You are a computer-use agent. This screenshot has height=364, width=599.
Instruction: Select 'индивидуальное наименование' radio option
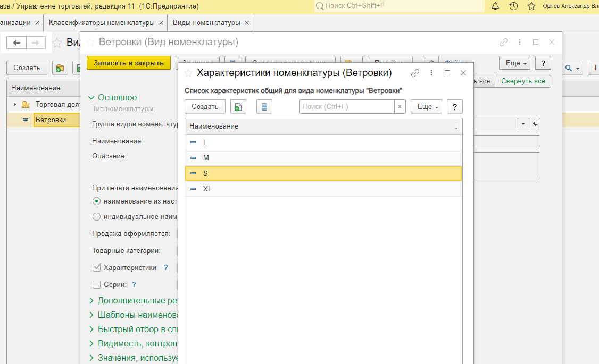point(96,216)
